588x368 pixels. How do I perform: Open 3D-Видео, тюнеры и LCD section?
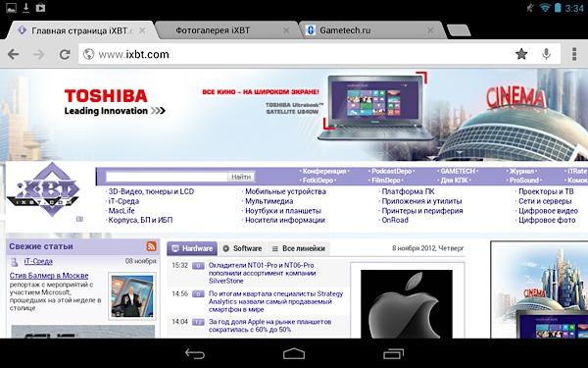click(151, 191)
